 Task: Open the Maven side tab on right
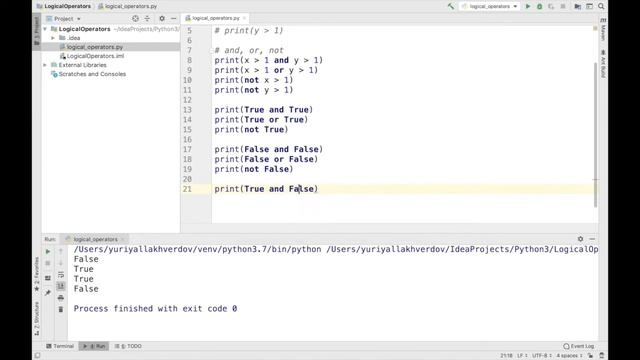[x=603, y=29]
